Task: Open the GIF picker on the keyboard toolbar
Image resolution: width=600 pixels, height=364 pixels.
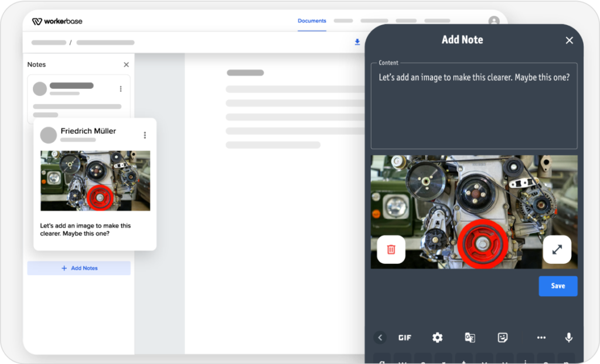Action: point(405,338)
